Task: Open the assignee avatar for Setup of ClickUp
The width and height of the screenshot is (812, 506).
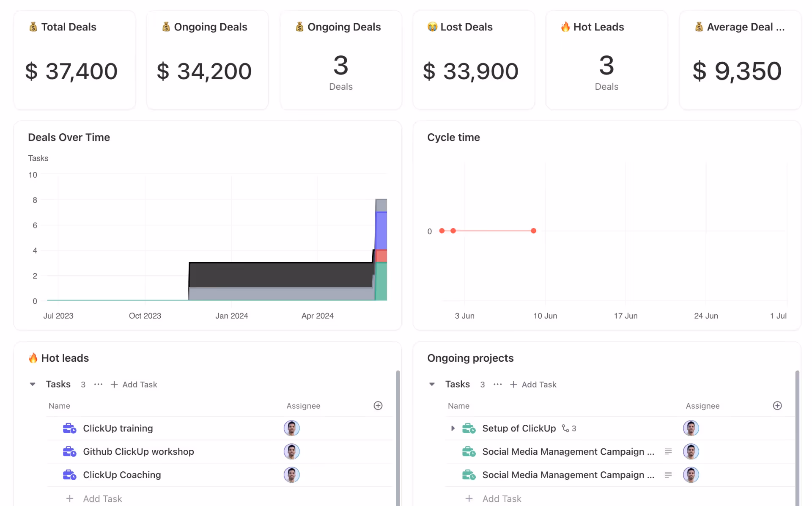Action: (x=691, y=428)
